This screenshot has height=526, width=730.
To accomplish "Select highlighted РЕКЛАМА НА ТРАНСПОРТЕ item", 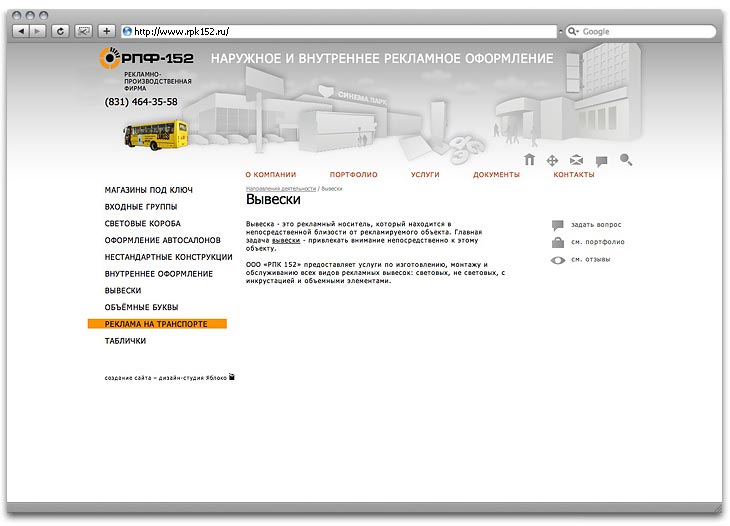I will click(x=157, y=324).
